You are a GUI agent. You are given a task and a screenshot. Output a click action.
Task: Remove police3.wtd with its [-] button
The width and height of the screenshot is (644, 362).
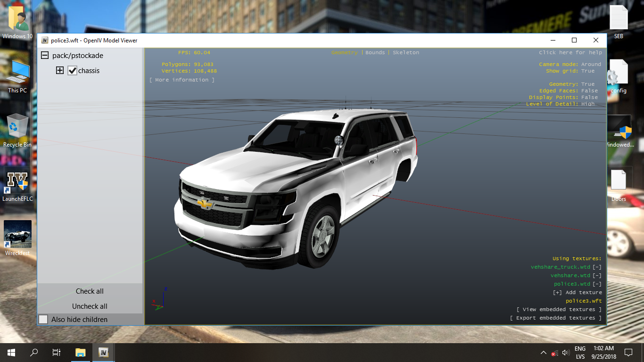coord(597,284)
